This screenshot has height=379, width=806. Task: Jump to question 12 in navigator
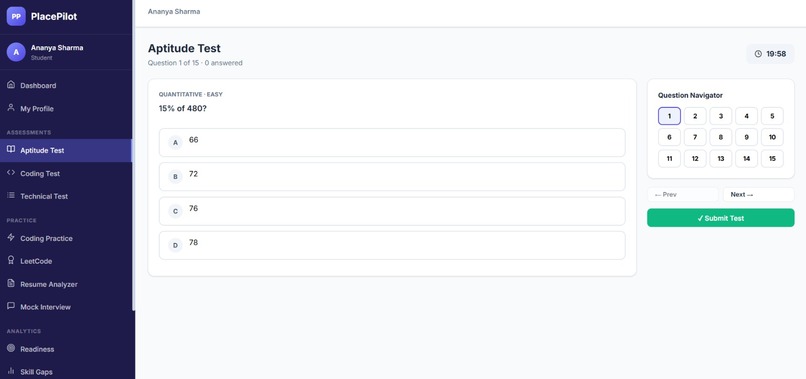click(x=695, y=158)
